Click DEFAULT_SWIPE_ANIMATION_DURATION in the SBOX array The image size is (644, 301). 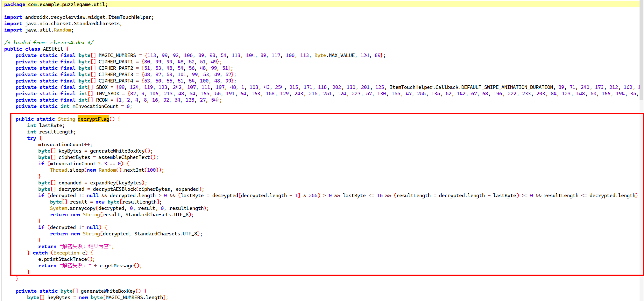[507, 87]
